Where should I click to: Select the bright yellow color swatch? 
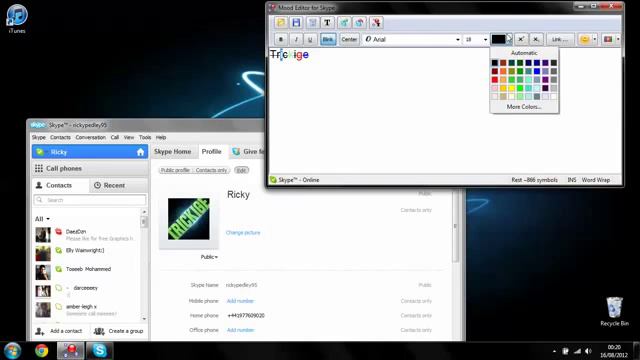point(511,88)
